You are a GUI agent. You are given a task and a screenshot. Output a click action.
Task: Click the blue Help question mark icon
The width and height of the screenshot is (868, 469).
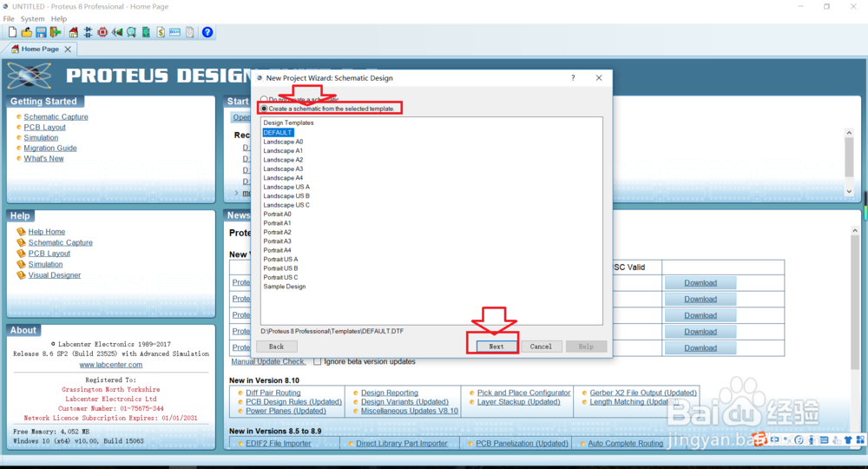(207, 32)
